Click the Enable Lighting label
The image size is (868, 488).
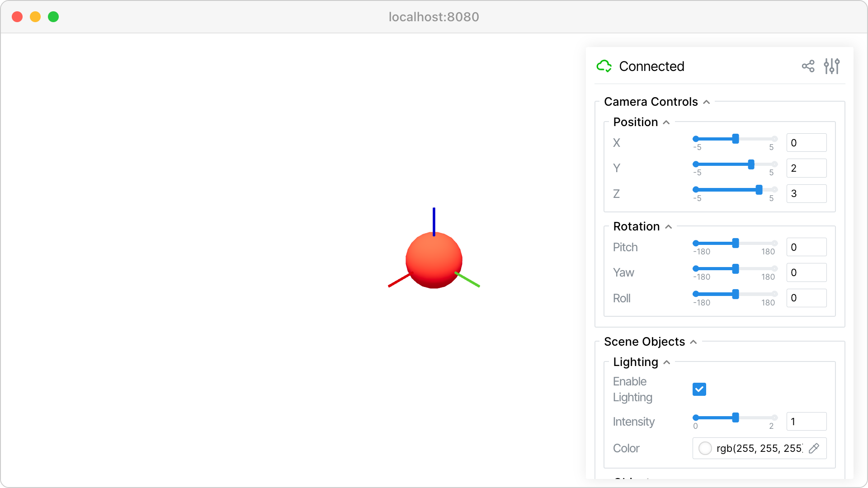point(633,389)
